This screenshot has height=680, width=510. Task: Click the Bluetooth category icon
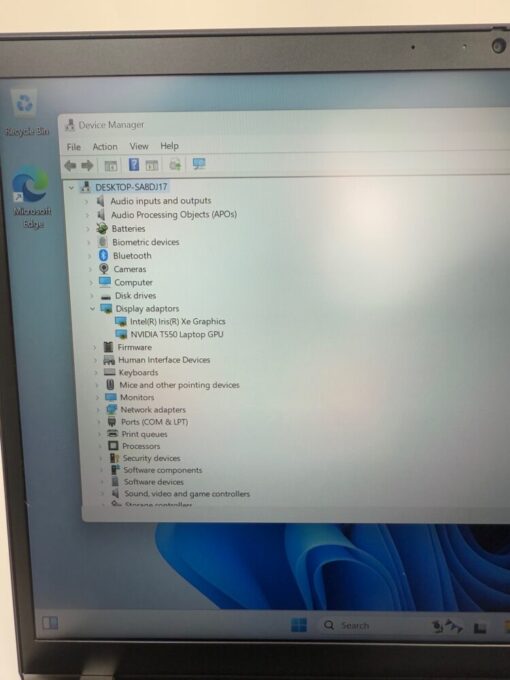click(x=103, y=255)
